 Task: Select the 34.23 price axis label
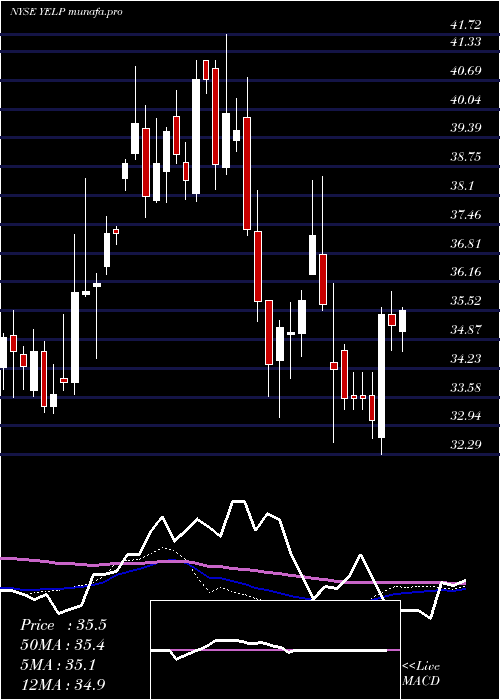point(466,358)
